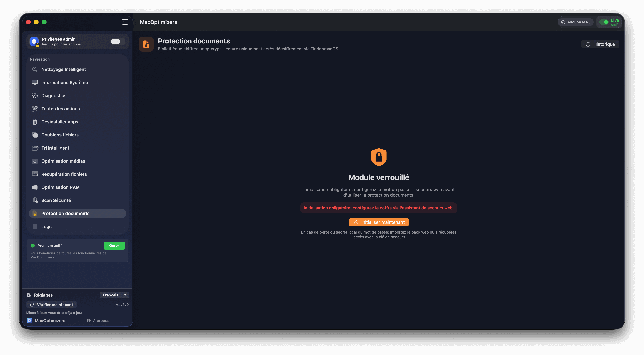Viewport: 644px width, 355px height.
Task: Click the Aucune MAJ status badge
Action: coord(576,22)
